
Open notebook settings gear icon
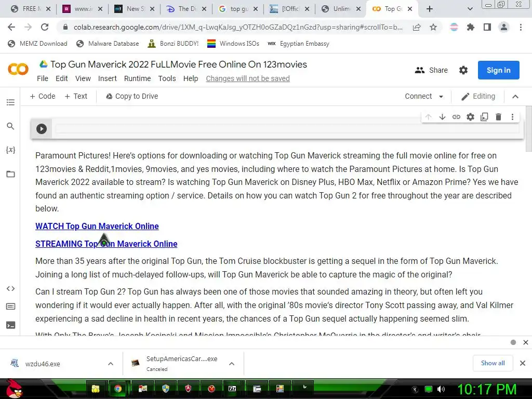coord(463,70)
